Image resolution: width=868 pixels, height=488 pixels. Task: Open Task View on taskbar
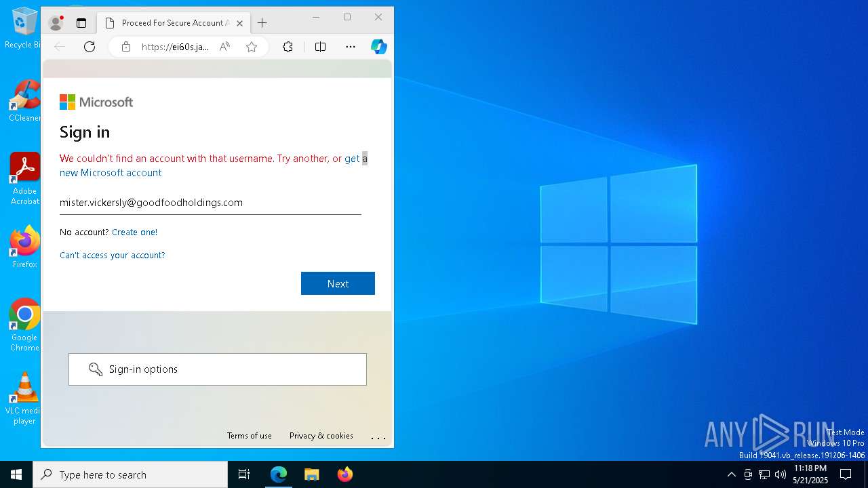[x=244, y=474]
